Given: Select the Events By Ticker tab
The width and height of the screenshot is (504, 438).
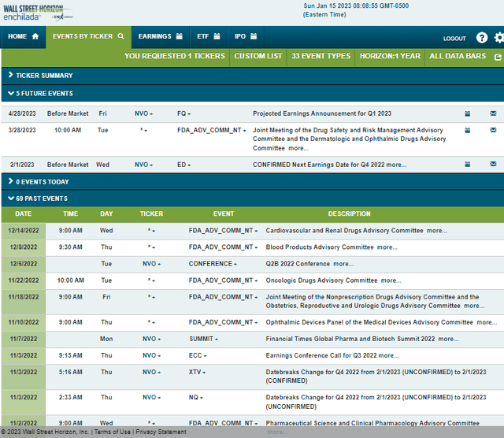Looking at the screenshot, I should pos(88,37).
